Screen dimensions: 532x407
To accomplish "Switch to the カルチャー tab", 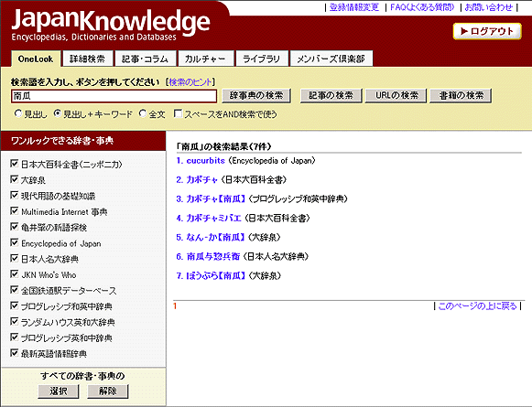I will [x=205, y=59].
